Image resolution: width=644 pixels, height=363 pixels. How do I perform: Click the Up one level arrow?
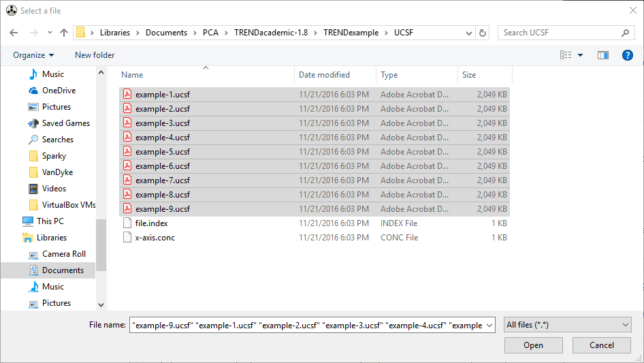click(64, 33)
